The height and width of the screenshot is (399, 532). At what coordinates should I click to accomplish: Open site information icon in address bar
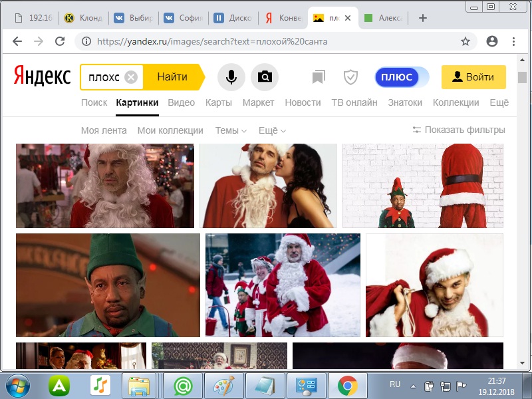click(86, 41)
